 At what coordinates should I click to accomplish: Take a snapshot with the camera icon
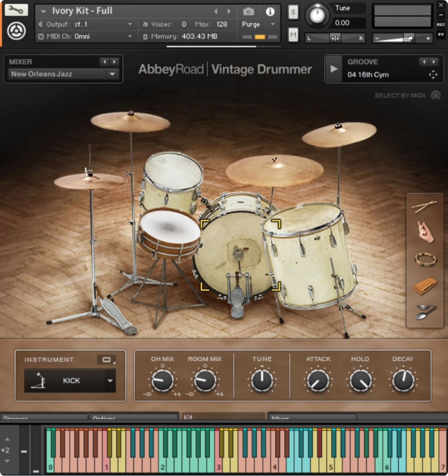pos(248,12)
